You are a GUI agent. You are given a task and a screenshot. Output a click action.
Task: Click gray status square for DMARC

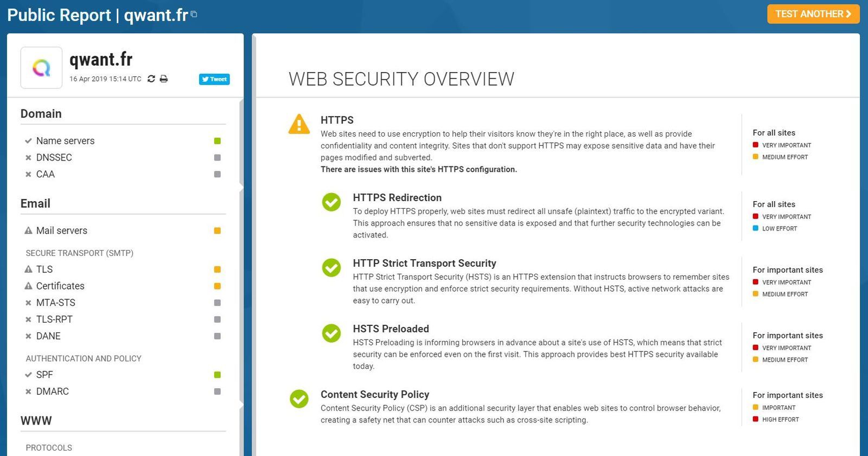click(218, 391)
